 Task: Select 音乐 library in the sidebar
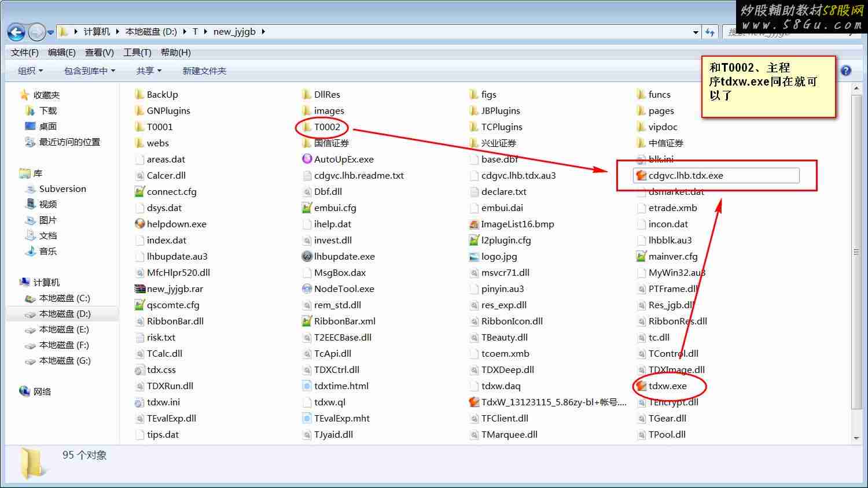click(x=47, y=251)
